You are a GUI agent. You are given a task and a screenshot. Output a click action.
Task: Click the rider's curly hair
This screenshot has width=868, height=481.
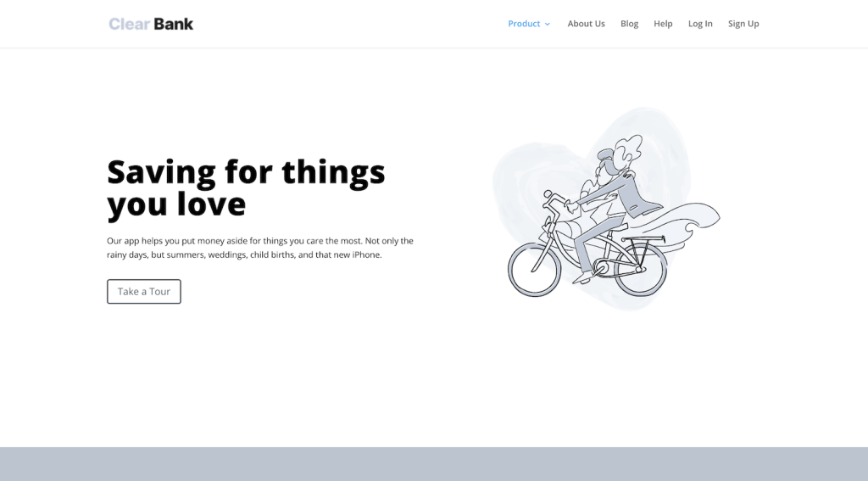point(629,153)
